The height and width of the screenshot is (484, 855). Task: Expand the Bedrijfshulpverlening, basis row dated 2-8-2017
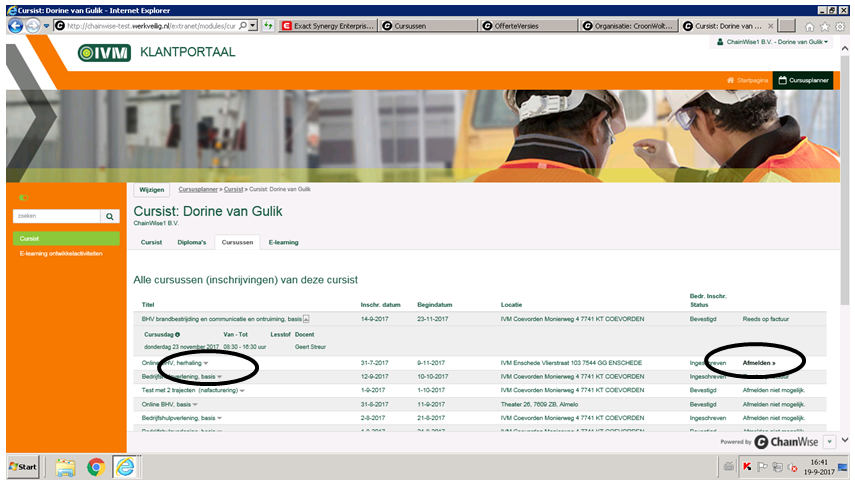220,418
